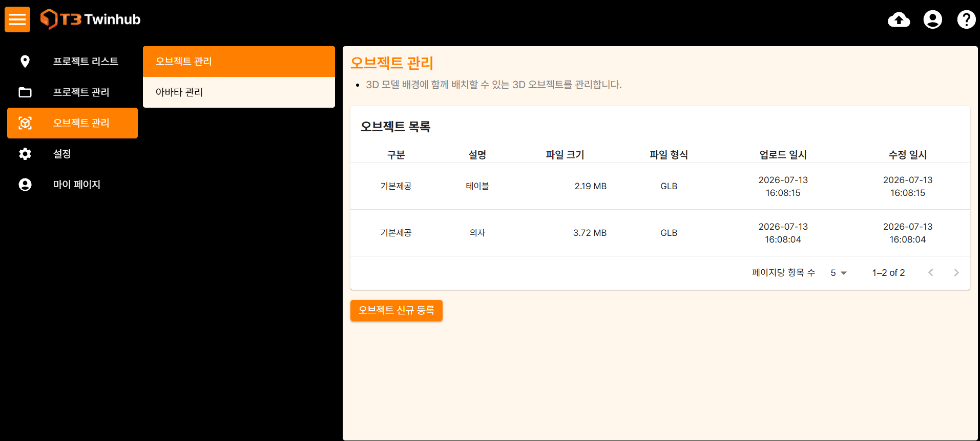Click the 파일 크기 column header
Image resolution: width=980 pixels, height=441 pixels.
click(x=565, y=155)
